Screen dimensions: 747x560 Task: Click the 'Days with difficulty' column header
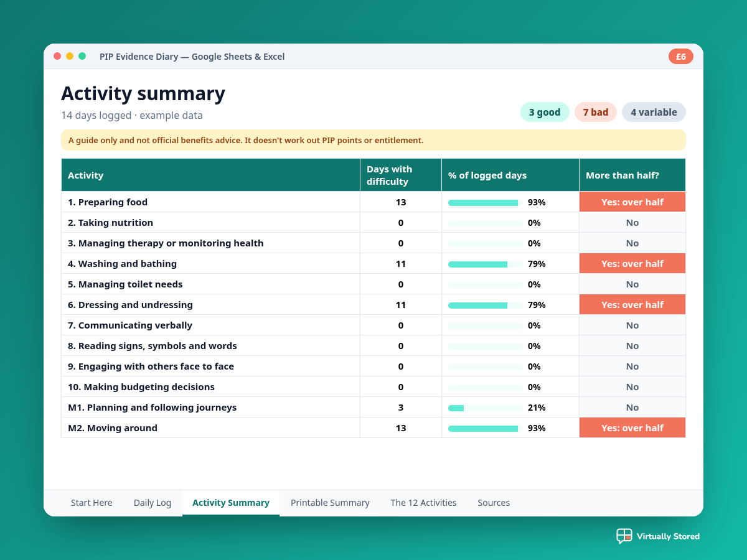tap(401, 175)
